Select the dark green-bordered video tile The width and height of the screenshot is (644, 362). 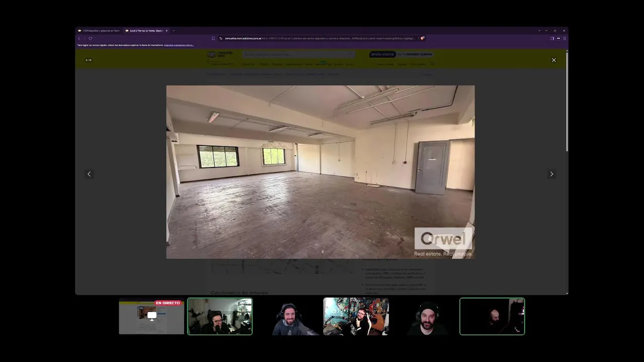coord(492,316)
